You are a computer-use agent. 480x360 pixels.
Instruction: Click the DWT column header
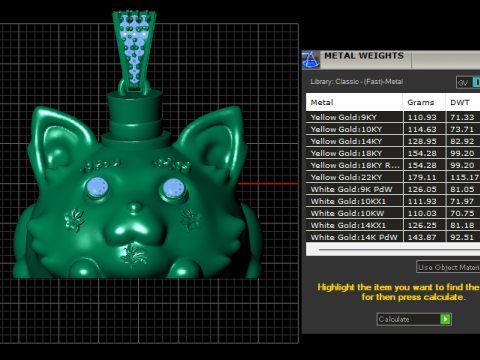coord(463,102)
